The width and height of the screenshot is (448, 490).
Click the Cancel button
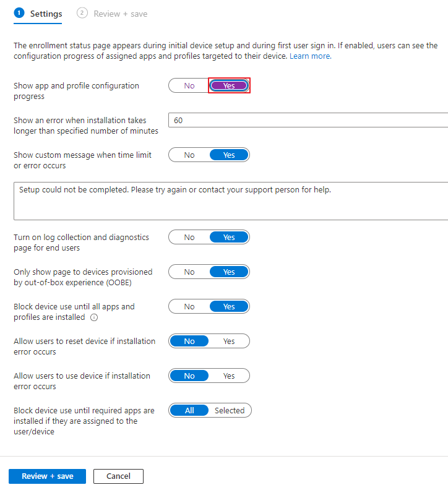point(118,476)
